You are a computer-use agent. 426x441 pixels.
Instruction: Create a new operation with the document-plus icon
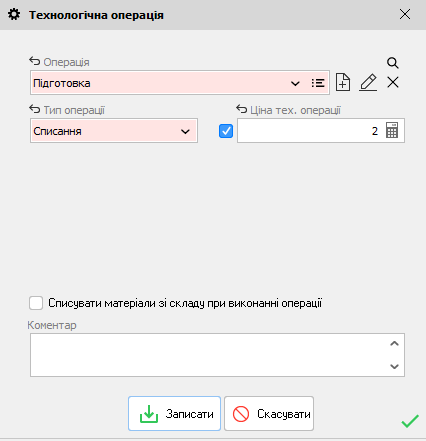click(x=343, y=82)
